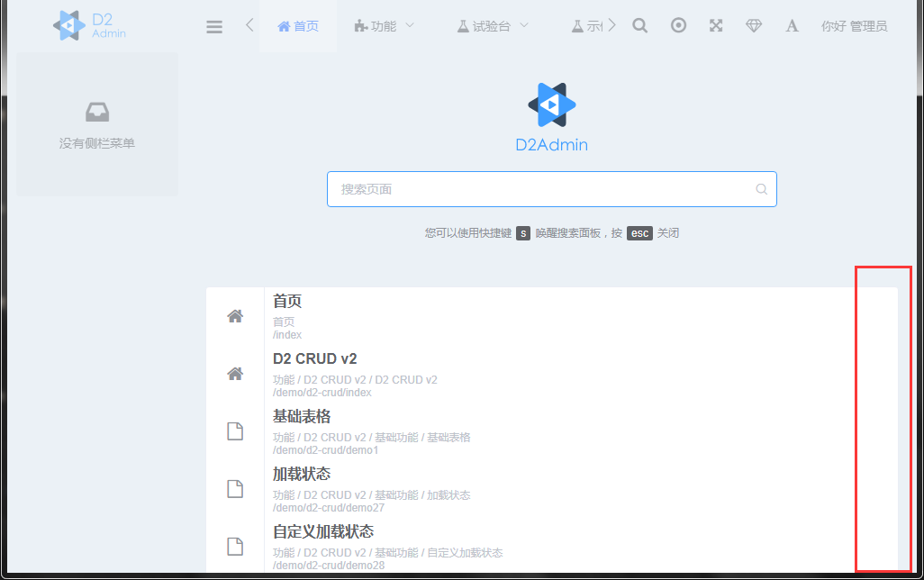Screen dimensions: 924x580
Task: Click the 没有侧栏菜单 empty sidebar inbox icon
Action: tap(97, 112)
